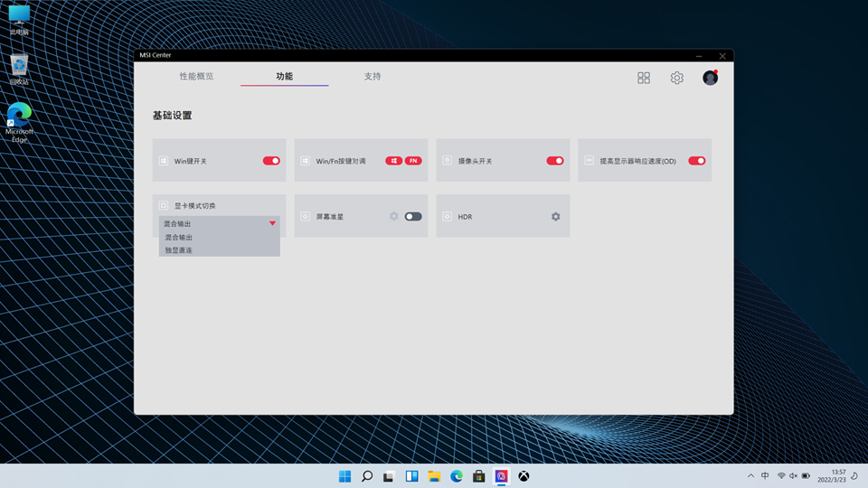Toggle the 摄像头开关 webcam switch
Viewport: 868px width, 488px height.
click(554, 161)
